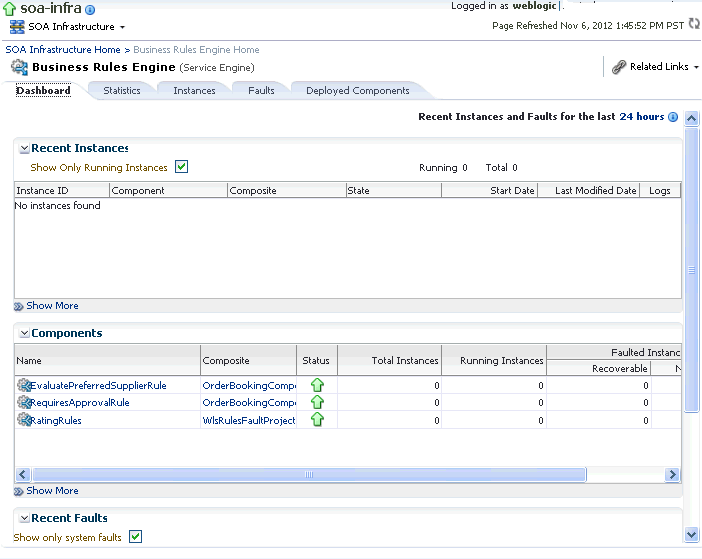
Task: Click the RatingRules component icon
Action: tap(23, 419)
